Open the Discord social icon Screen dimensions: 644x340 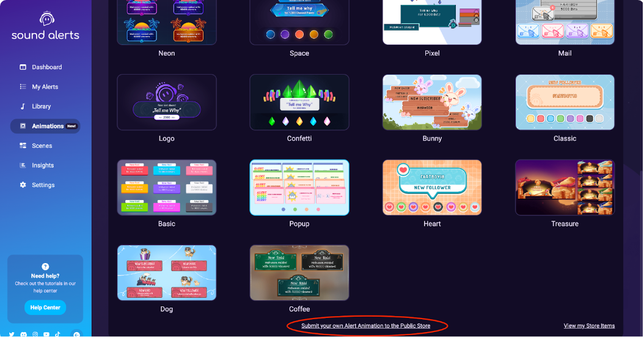click(24, 334)
